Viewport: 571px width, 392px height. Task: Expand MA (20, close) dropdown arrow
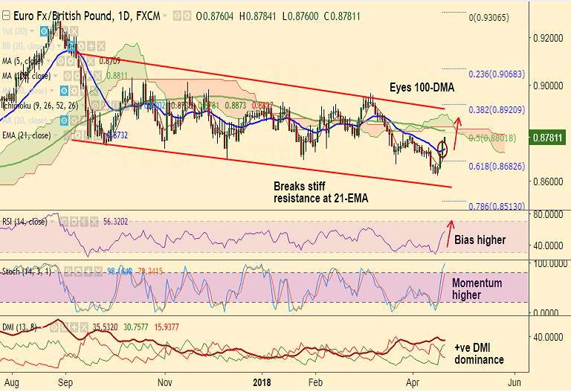[52, 121]
